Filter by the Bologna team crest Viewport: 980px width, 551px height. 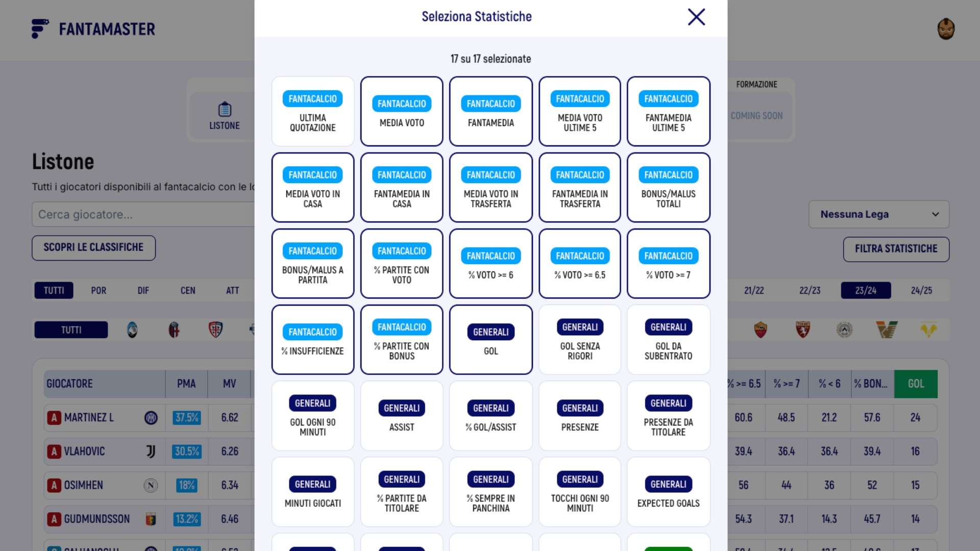(x=174, y=330)
